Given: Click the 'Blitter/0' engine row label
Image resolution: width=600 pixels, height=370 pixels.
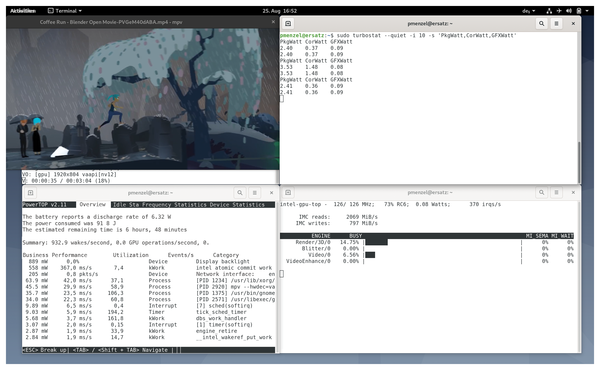Looking at the screenshot, I should [x=316, y=248].
